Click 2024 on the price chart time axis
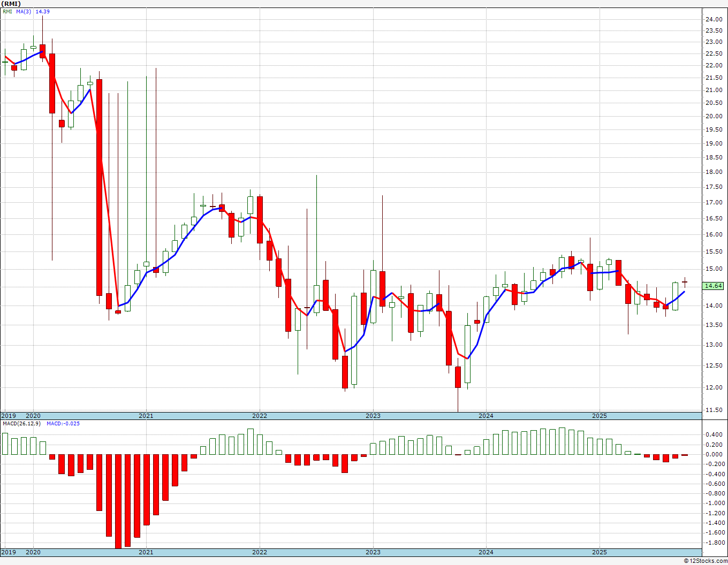Viewport: 728px width, 565px height. point(486,416)
